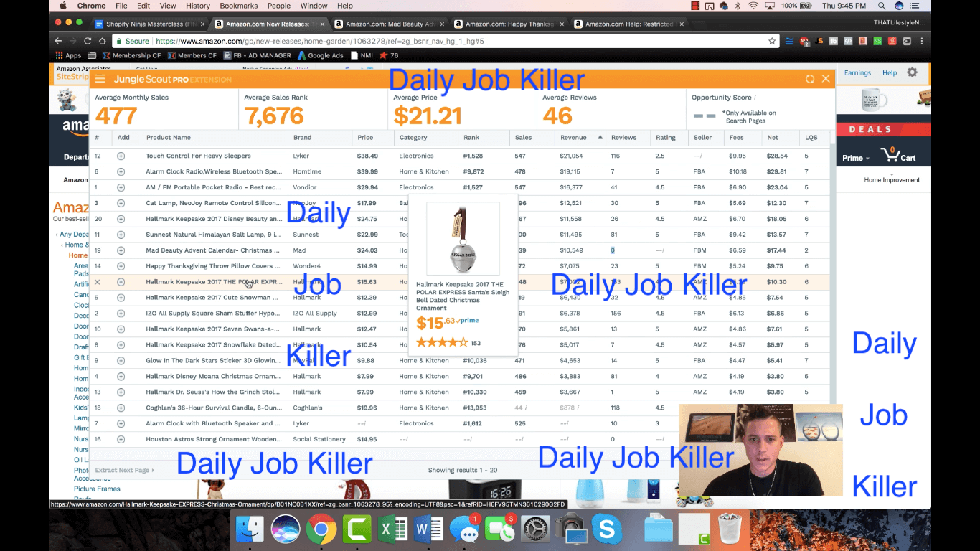Switch to Amazon Mad Beauty Advent tab
This screenshot has width=980, height=551.
coord(389,24)
